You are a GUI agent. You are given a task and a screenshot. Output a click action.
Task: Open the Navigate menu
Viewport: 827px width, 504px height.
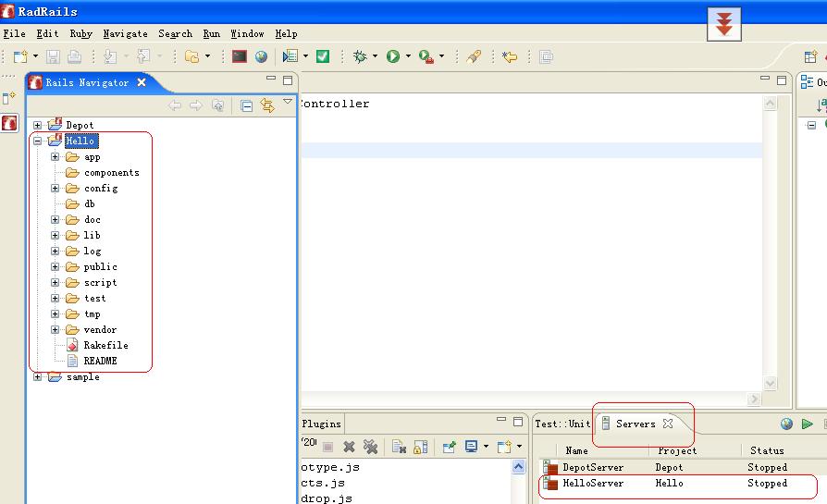pyautogui.click(x=126, y=33)
